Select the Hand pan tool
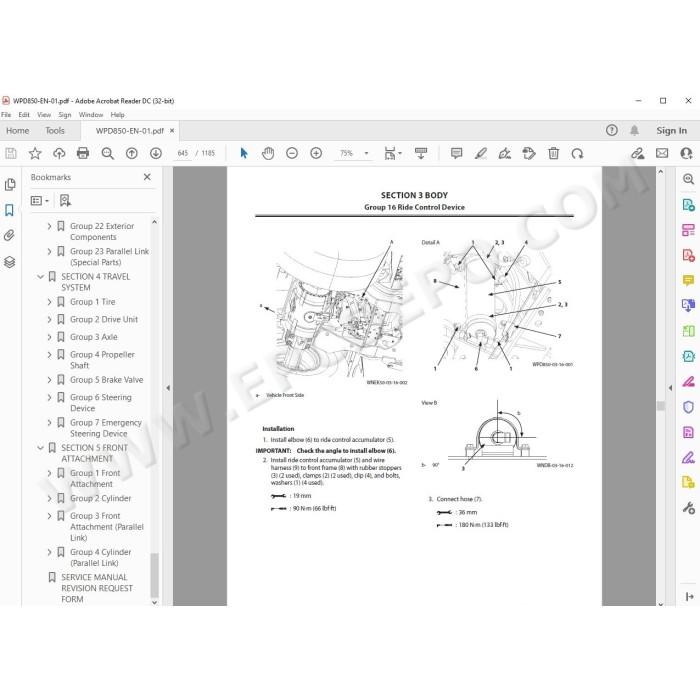The height and width of the screenshot is (700, 700). [x=268, y=153]
